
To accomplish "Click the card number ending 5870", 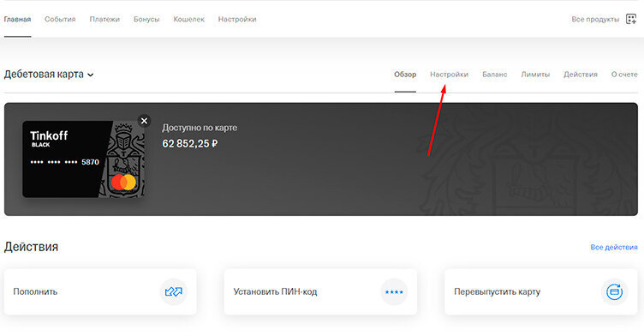I will [64, 162].
